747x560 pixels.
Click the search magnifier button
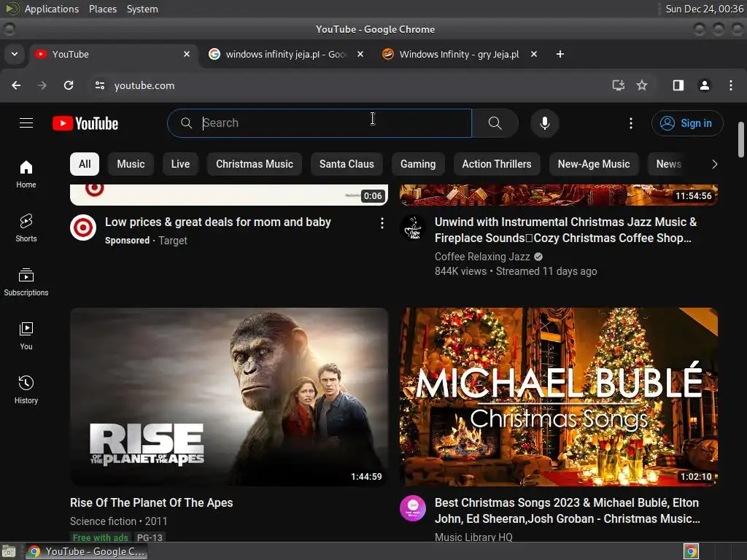[495, 123]
